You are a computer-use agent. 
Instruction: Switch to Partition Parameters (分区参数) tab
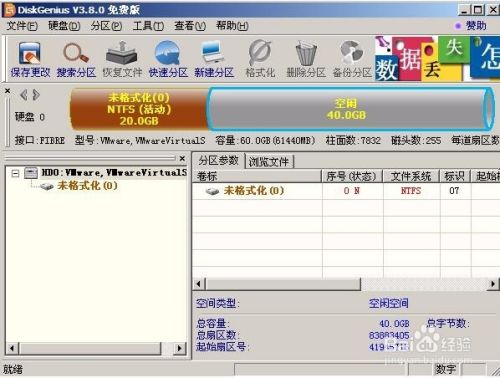(x=219, y=161)
